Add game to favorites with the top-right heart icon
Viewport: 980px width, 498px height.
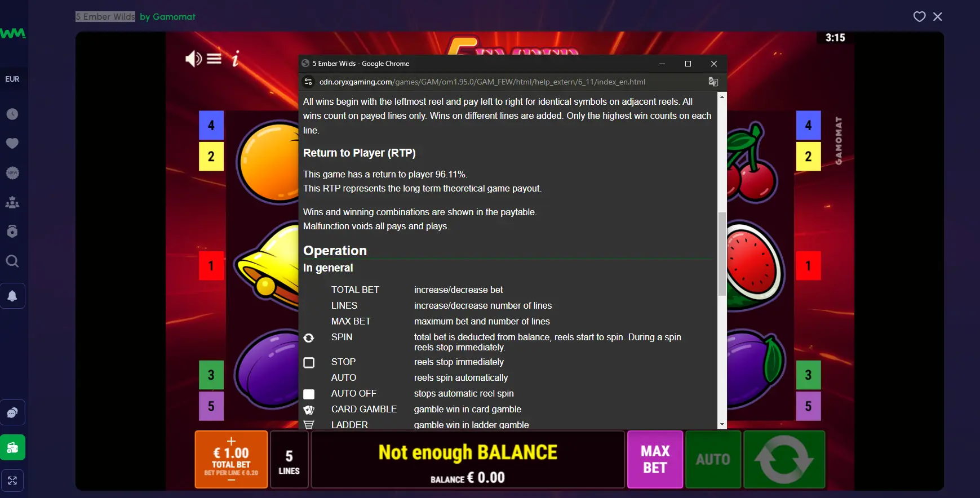click(919, 17)
